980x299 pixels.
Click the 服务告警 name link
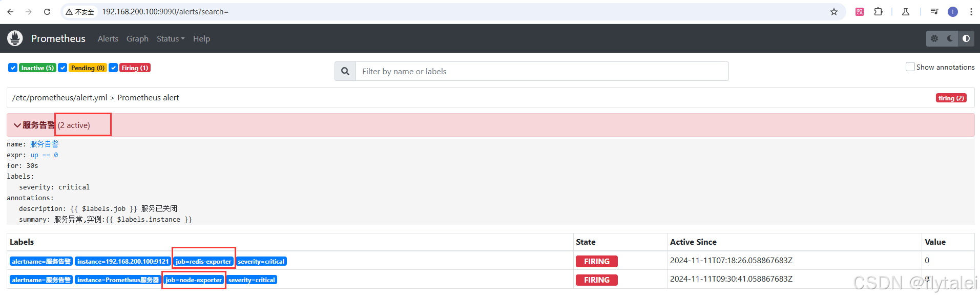pyautogui.click(x=44, y=144)
